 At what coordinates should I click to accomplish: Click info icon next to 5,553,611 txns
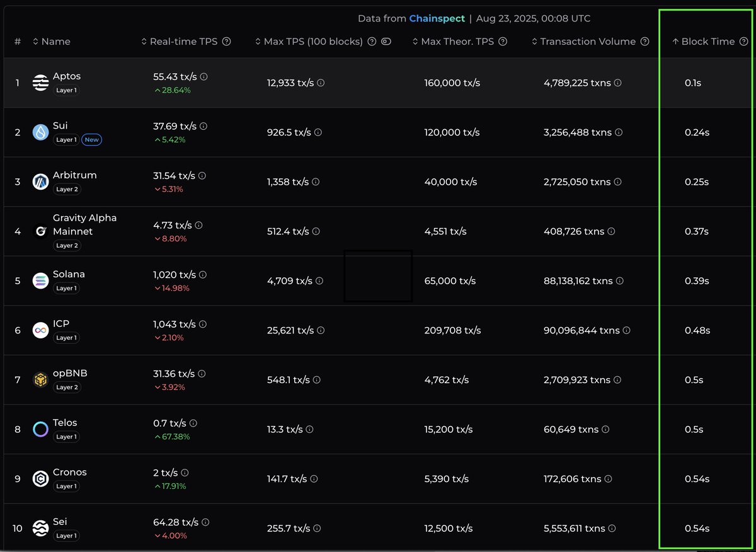tap(612, 529)
